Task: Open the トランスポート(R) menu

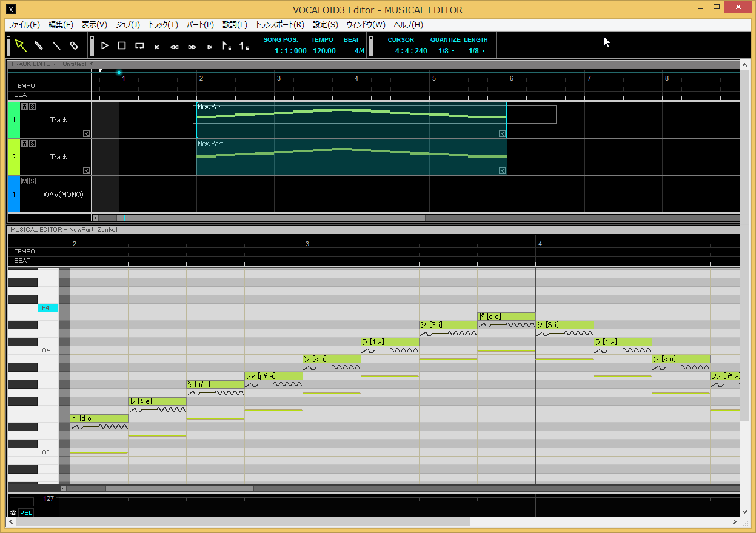Action: click(279, 25)
